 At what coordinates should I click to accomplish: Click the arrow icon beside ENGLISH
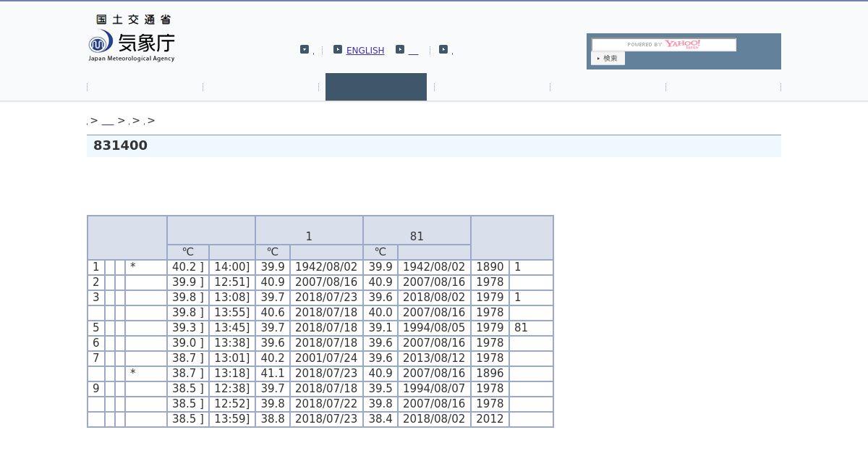coord(338,49)
